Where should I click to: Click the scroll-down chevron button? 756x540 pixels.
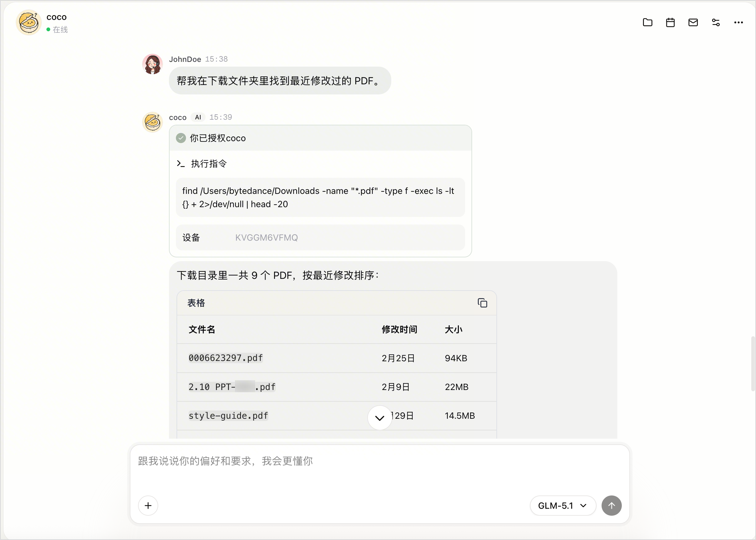(x=379, y=418)
